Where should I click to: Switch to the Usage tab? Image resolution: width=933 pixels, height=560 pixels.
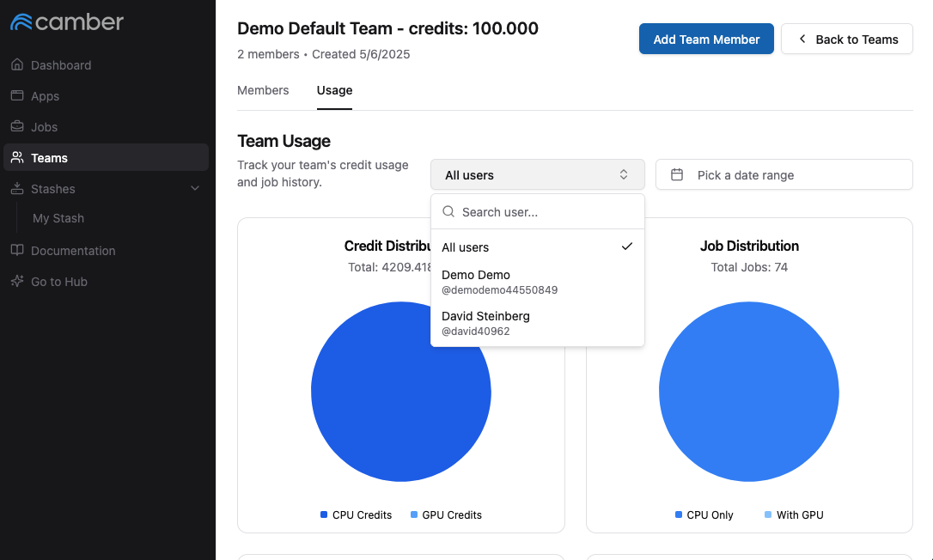[x=334, y=90]
